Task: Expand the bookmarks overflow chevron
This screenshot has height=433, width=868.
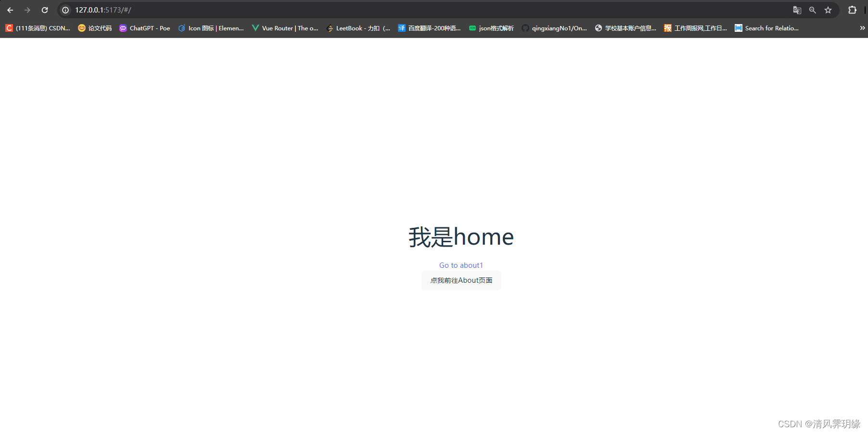Action: click(862, 28)
